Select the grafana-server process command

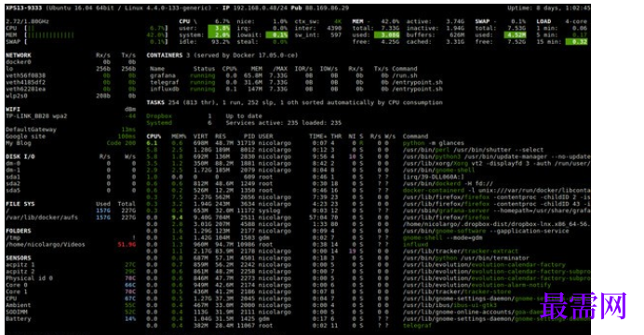[497, 210]
